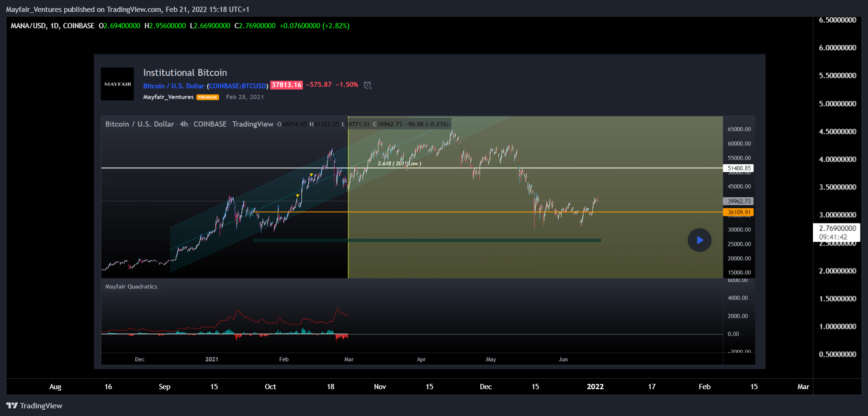Click the TradingView logo at bottom left
The height and width of the screenshot is (416, 868).
coord(34,405)
